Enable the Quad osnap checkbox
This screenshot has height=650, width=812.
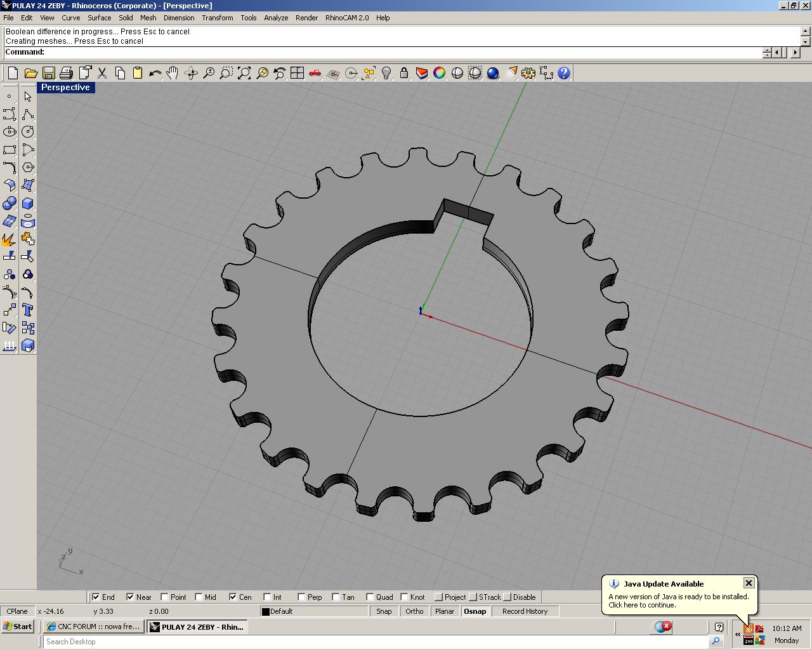pyautogui.click(x=370, y=597)
